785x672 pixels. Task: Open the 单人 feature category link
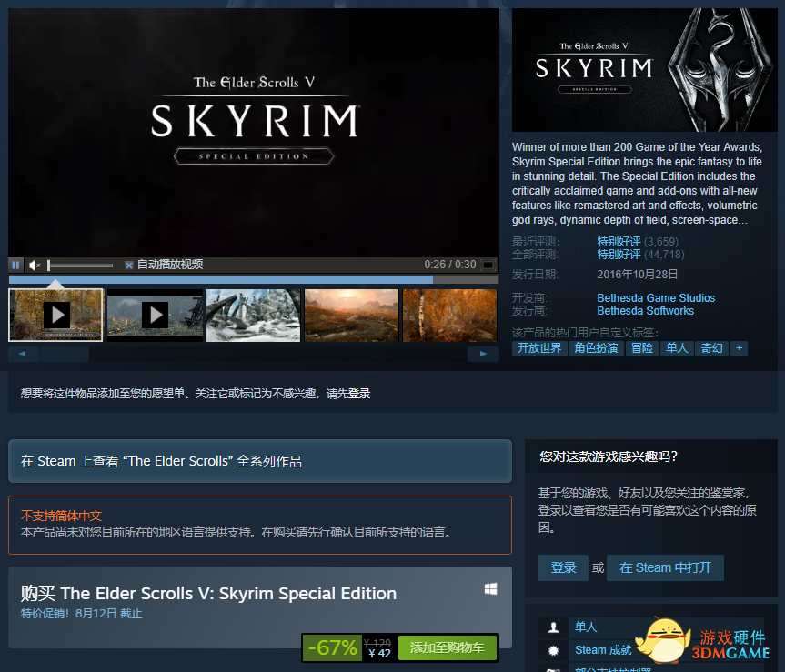point(586,627)
